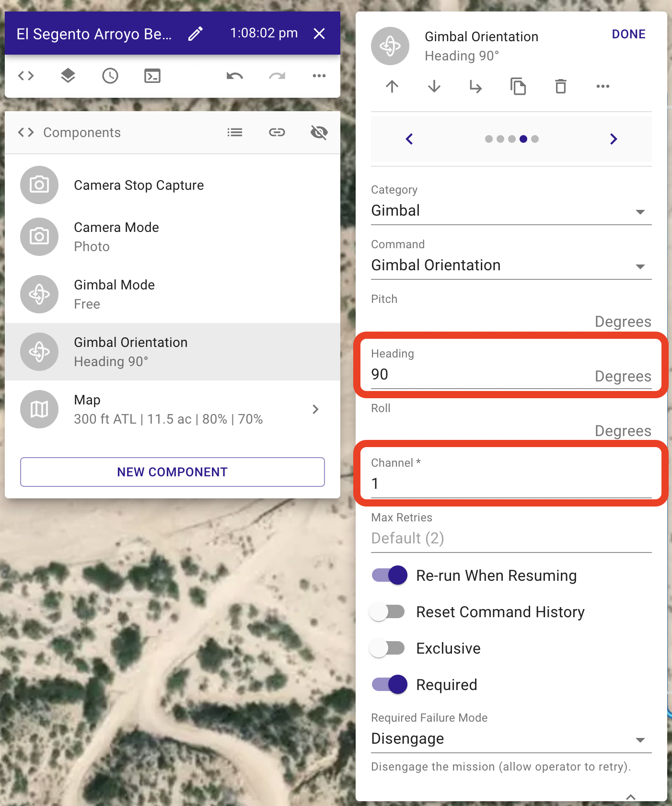Click the Gimbal Mode gimbal icon
Screen dimensions: 672x806
(39, 294)
